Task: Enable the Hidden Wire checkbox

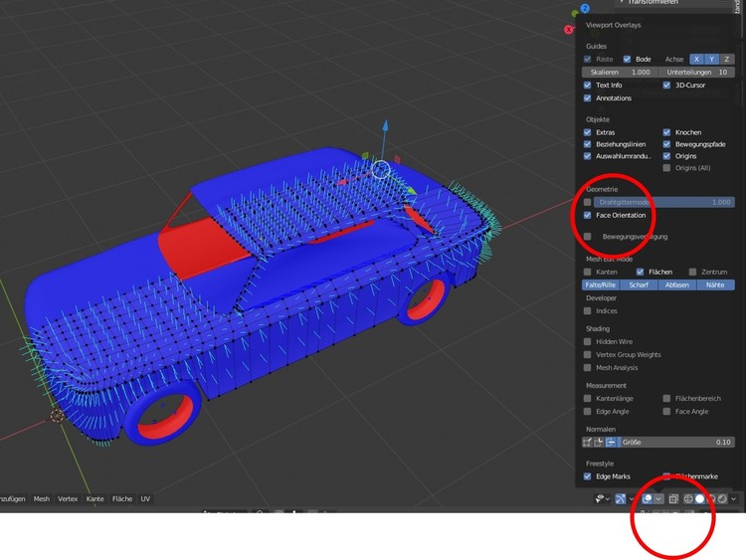Action: pyautogui.click(x=588, y=341)
